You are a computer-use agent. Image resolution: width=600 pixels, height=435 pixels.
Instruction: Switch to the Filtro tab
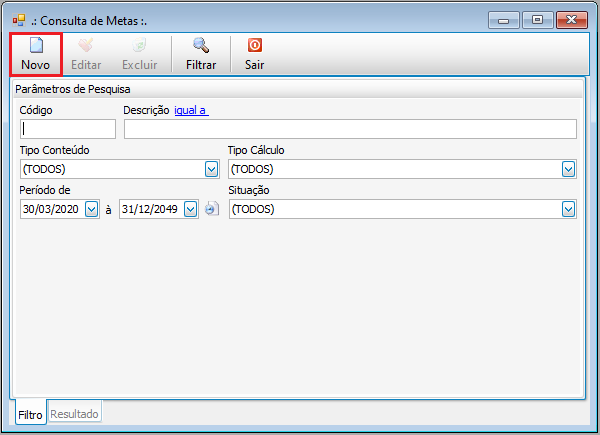(31, 412)
